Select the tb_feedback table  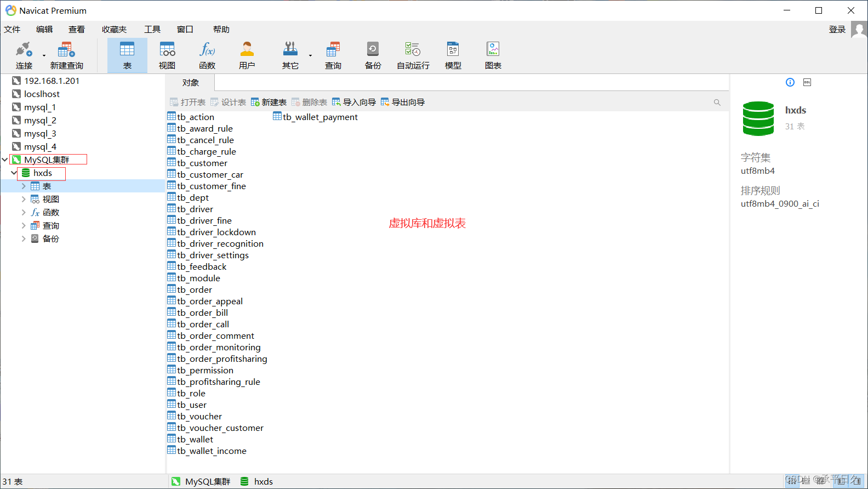[x=197, y=266]
